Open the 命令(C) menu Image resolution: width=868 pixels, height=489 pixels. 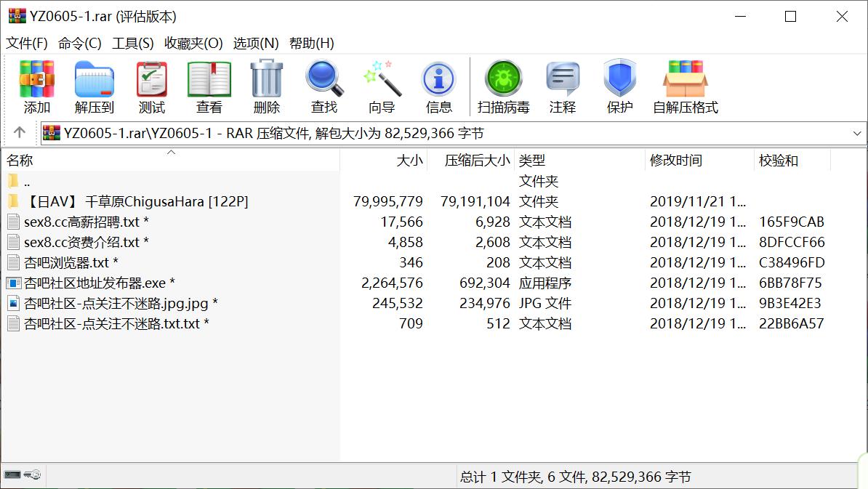coord(80,43)
